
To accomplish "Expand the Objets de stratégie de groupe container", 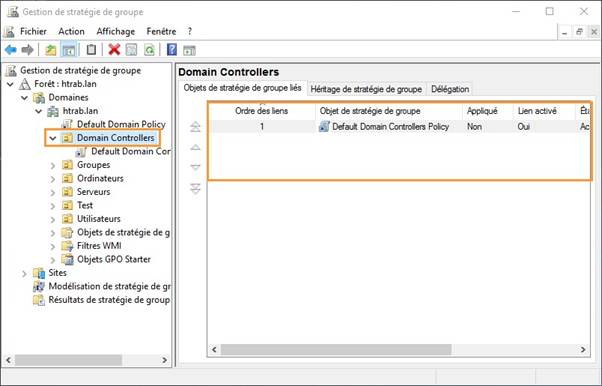I will pyautogui.click(x=53, y=233).
